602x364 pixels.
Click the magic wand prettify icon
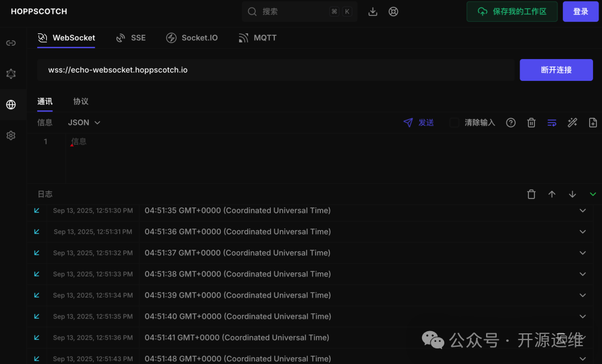tap(572, 123)
